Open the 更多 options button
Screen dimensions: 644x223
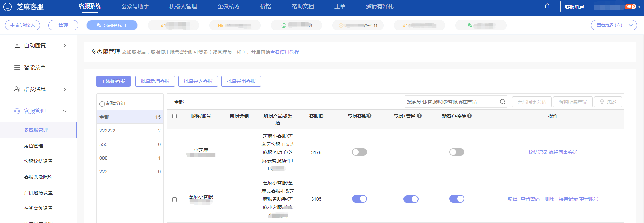608,102
